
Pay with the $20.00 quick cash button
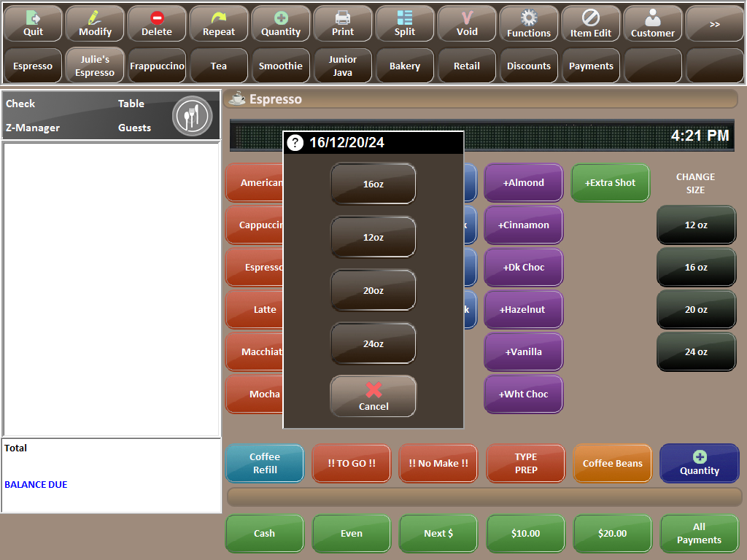click(612, 533)
